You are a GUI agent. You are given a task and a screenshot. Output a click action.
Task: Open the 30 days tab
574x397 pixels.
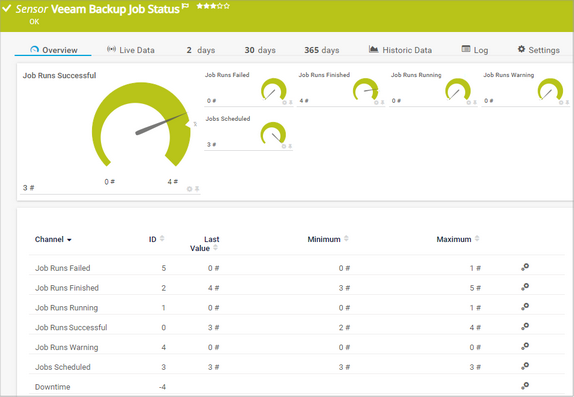[x=260, y=50]
